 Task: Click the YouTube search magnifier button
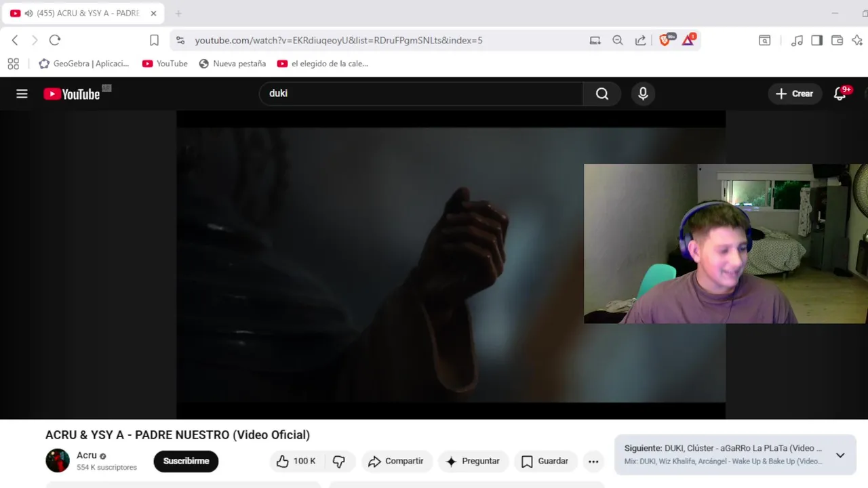[602, 94]
